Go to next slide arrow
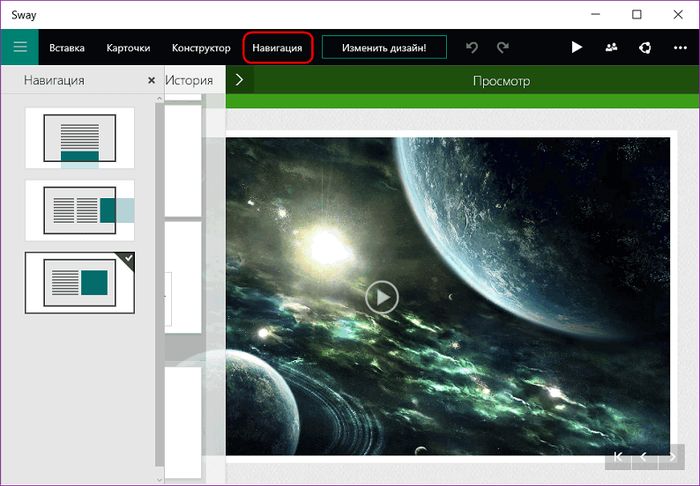 coord(672,457)
